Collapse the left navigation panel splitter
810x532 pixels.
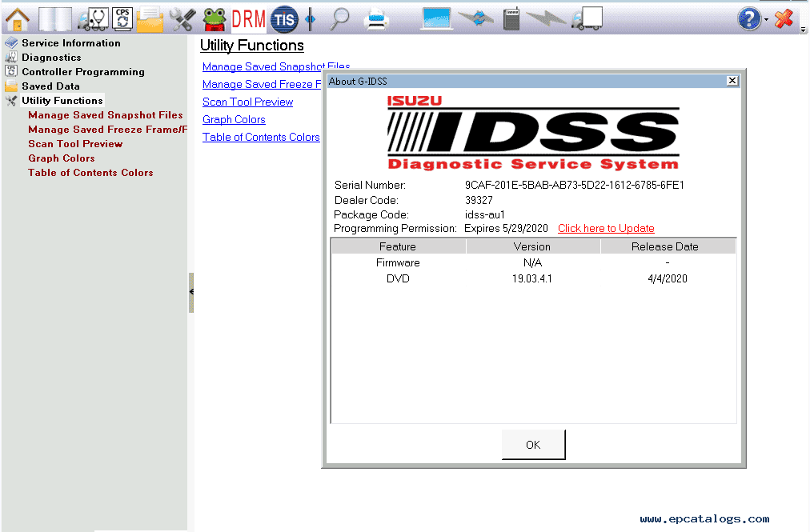coord(191,292)
